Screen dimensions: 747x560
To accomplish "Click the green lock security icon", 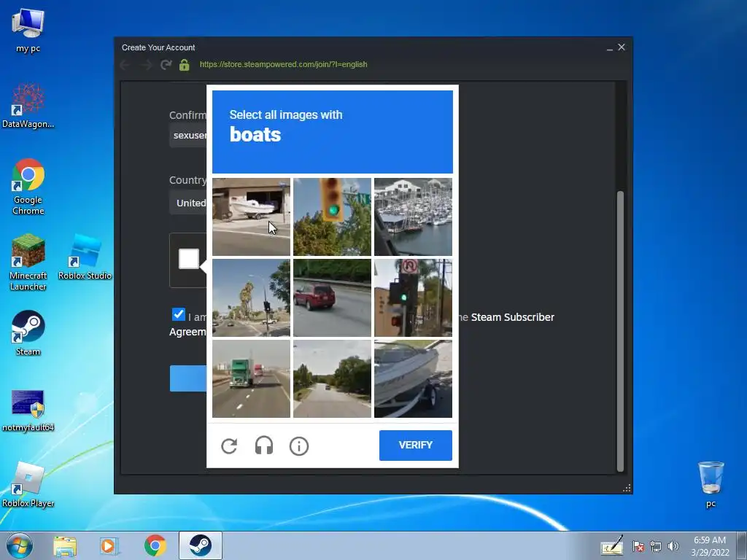I will click(185, 65).
